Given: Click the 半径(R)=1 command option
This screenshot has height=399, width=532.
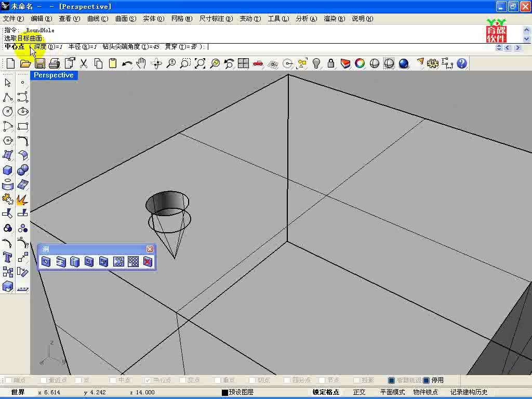Looking at the screenshot, I should [83, 47].
